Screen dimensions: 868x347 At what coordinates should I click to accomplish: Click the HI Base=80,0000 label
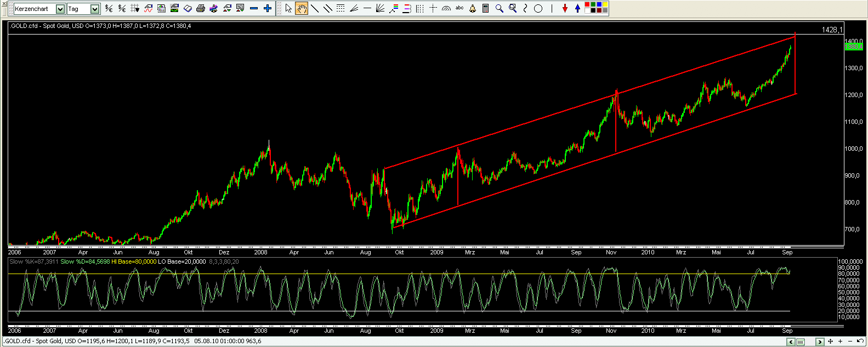(134, 261)
